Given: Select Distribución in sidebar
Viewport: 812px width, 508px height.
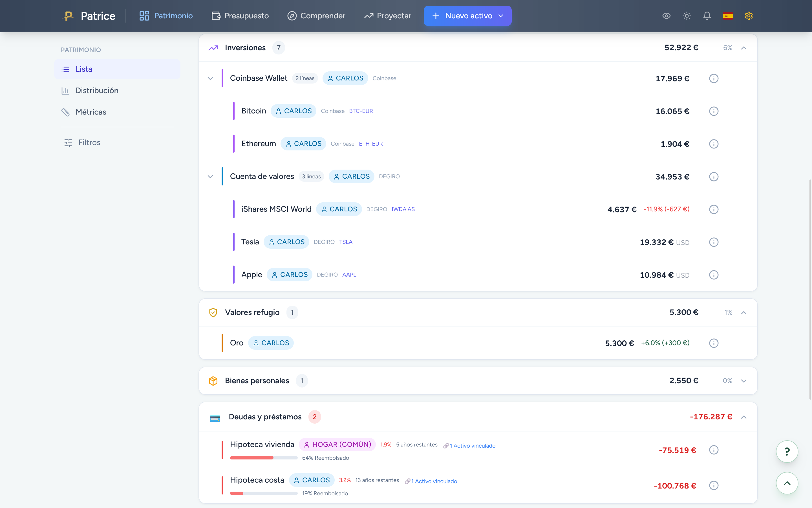Looking at the screenshot, I should tap(117, 91).
